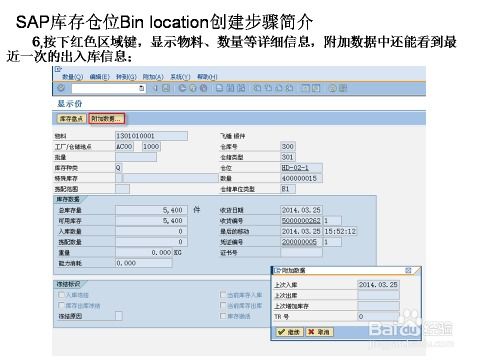Open the 系统(Y) menu
480x360 pixels.
180,77
